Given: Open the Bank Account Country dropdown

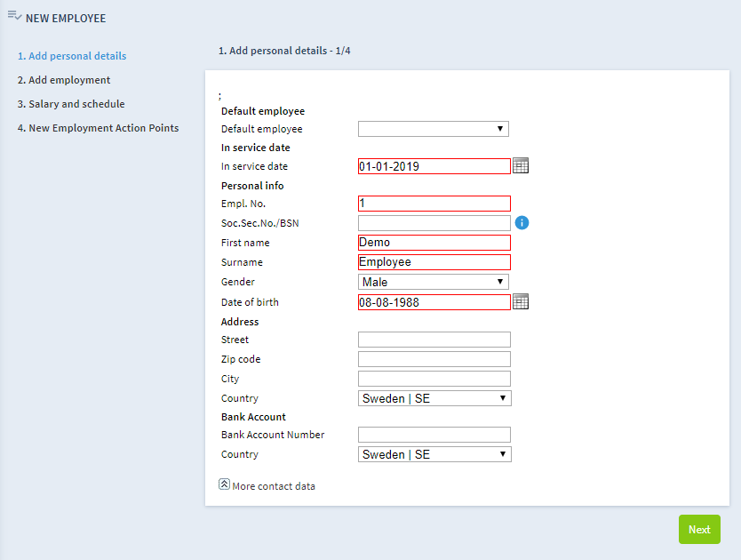Looking at the screenshot, I should (434, 454).
